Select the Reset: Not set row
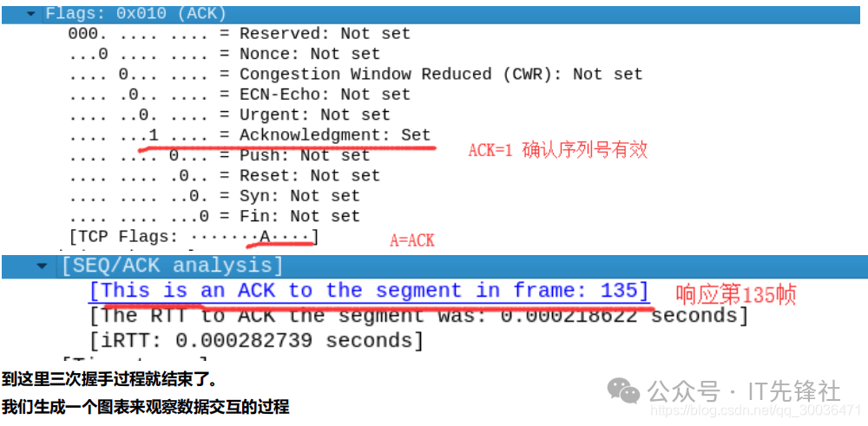The height and width of the screenshot is (426, 868). (224, 175)
